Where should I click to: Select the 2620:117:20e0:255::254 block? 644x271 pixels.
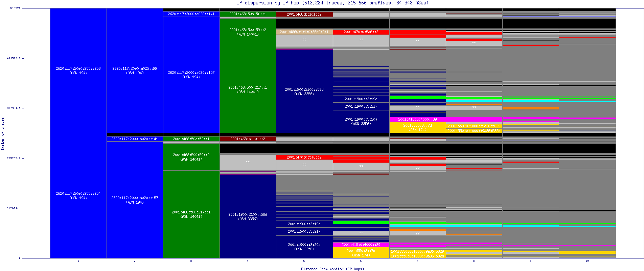[78, 195]
